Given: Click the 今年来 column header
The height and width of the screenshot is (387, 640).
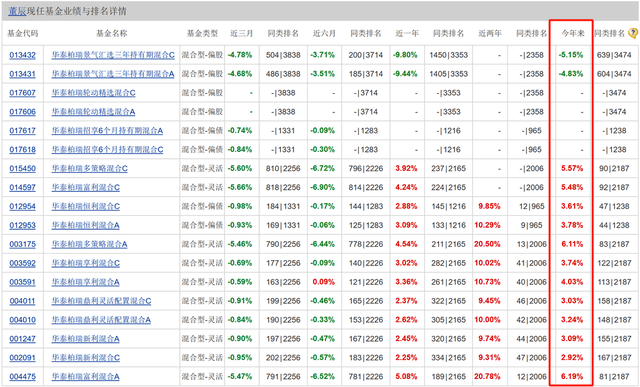Looking at the screenshot, I should pyautogui.click(x=573, y=33).
